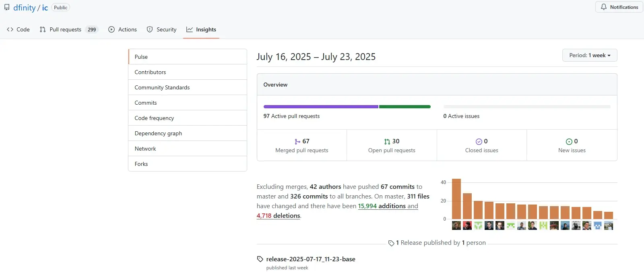Click the merged pull request icon beside 67
Viewport: 644px width, 277px height.
(297, 141)
